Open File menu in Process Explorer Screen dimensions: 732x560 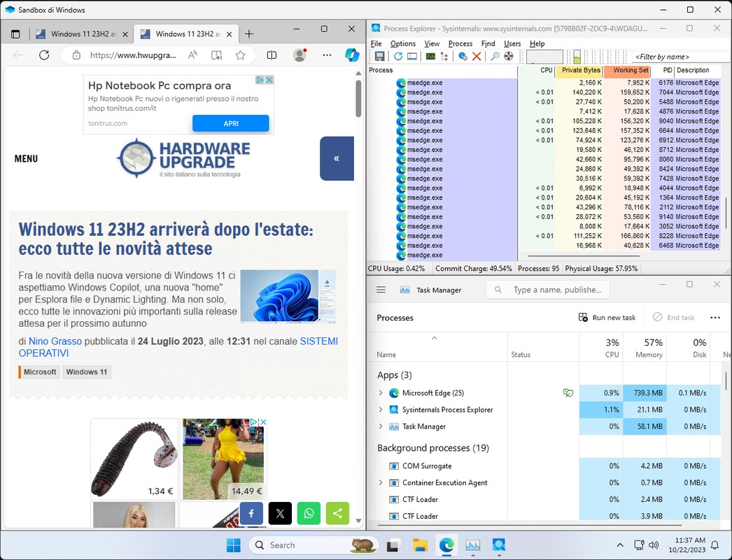pyautogui.click(x=376, y=43)
